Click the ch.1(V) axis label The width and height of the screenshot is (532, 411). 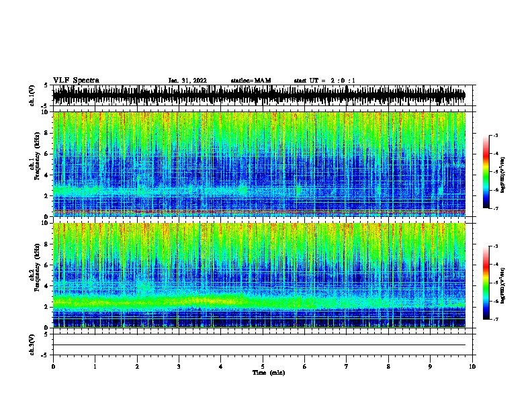32,95
